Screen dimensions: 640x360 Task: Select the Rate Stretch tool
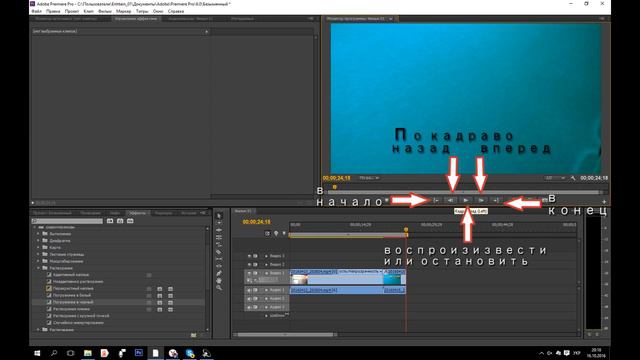[219, 244]
